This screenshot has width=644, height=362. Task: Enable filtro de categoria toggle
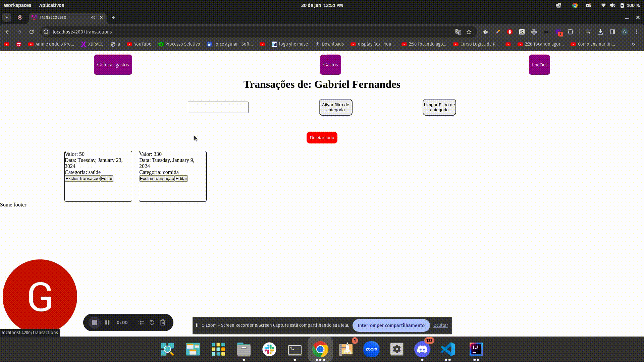[335, 107]
